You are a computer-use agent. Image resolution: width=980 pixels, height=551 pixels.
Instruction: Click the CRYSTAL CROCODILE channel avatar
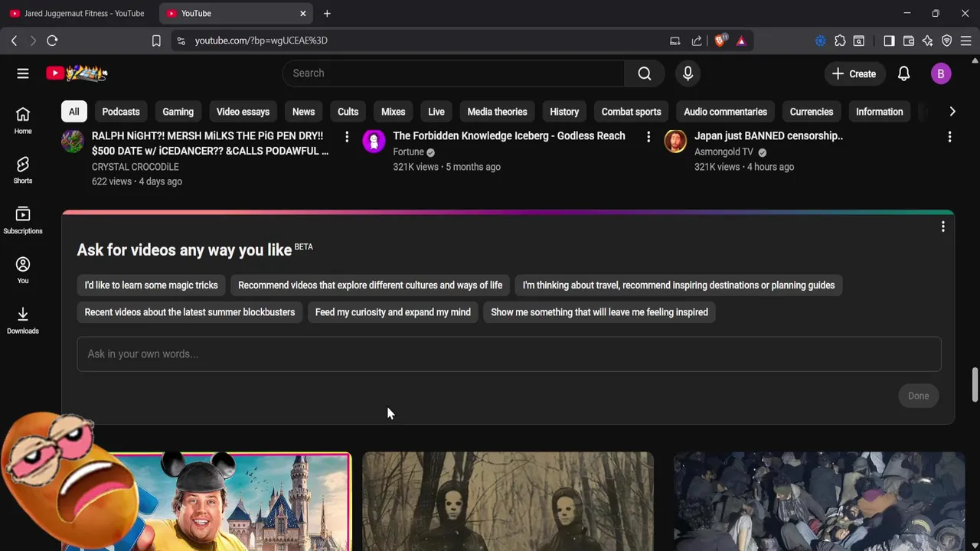click(73, 142)
